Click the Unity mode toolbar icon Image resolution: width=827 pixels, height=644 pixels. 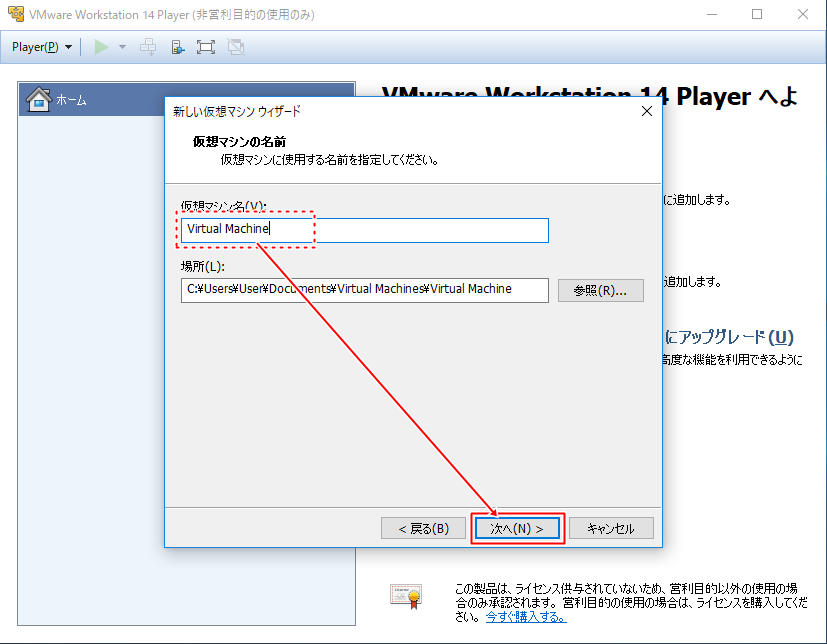(236, 47)
